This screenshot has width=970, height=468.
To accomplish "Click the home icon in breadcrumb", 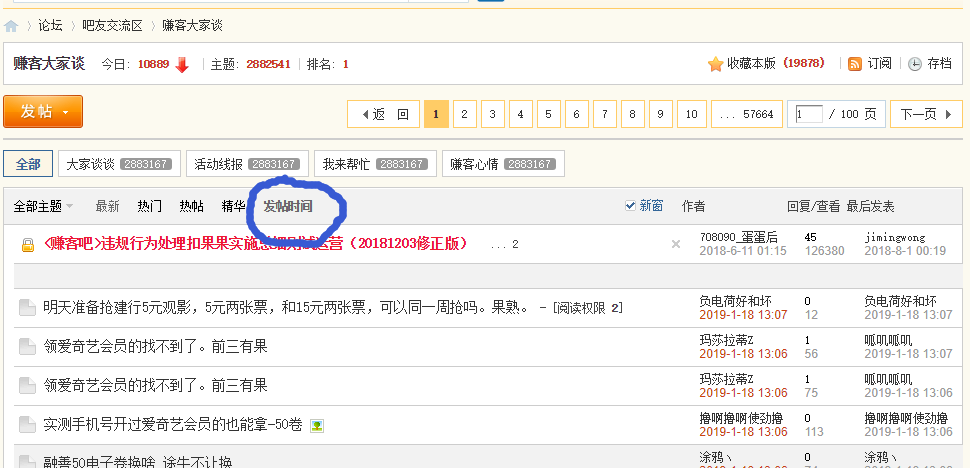I will tap(11, 27).
